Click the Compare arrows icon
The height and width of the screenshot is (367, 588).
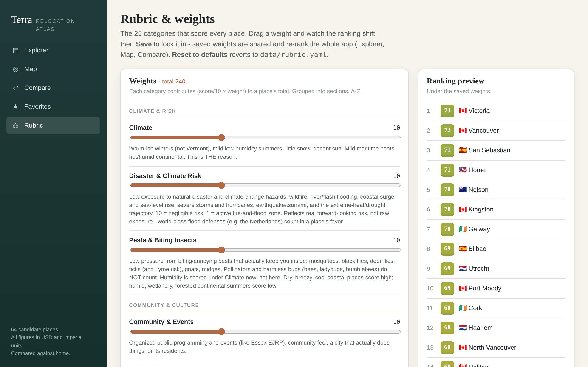pyautogui.click(x=16, y=88)
